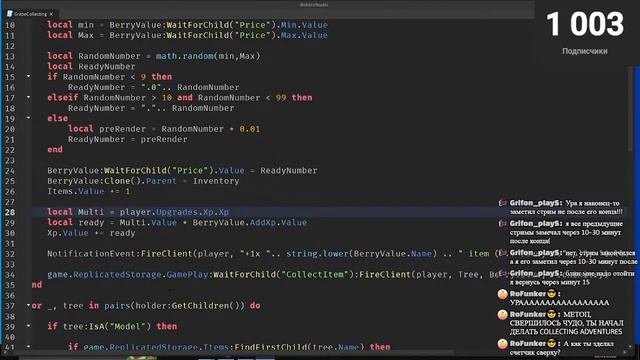
Task: Click 'Xp.Value += ready' on line 30
Action: click(x=91, y=233)
